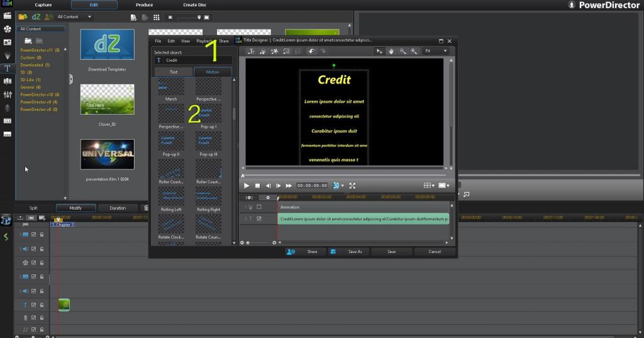Open the Create Disc module

[x=195, y=5]
